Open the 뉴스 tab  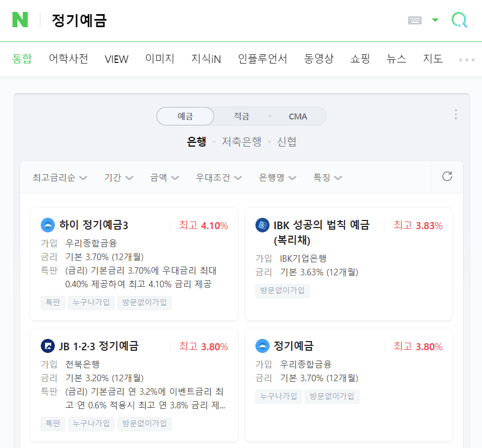pos(397,59)
